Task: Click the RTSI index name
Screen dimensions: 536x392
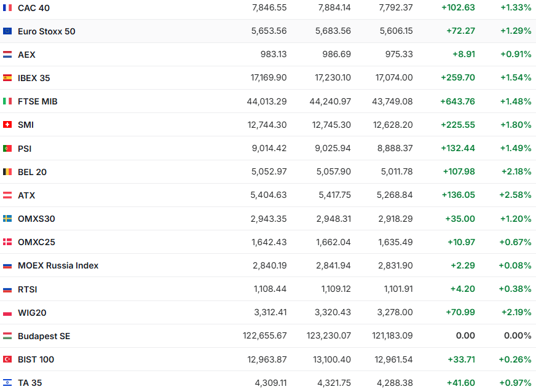Action: click(28, 289)
